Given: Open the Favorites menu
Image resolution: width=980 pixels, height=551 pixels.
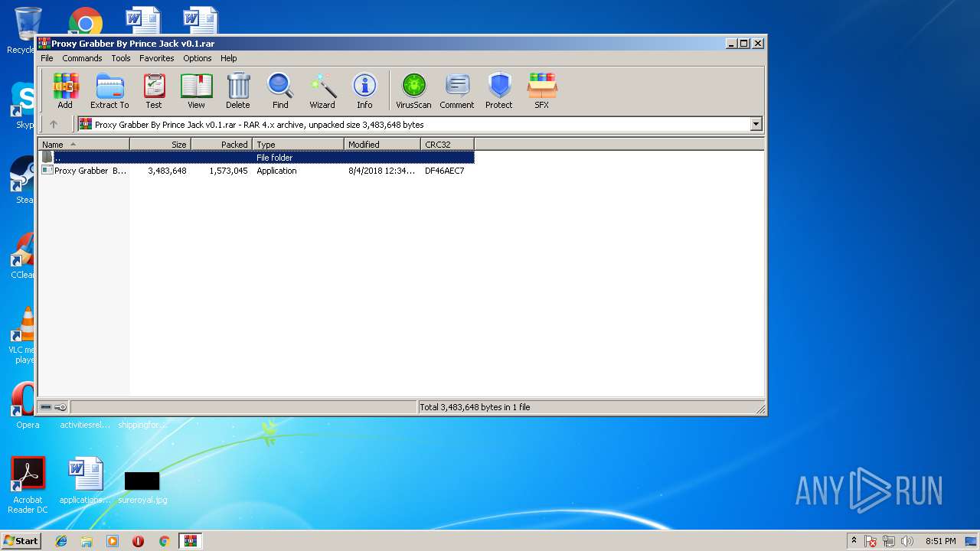Looking at the screenshot, I should [156, 58].
